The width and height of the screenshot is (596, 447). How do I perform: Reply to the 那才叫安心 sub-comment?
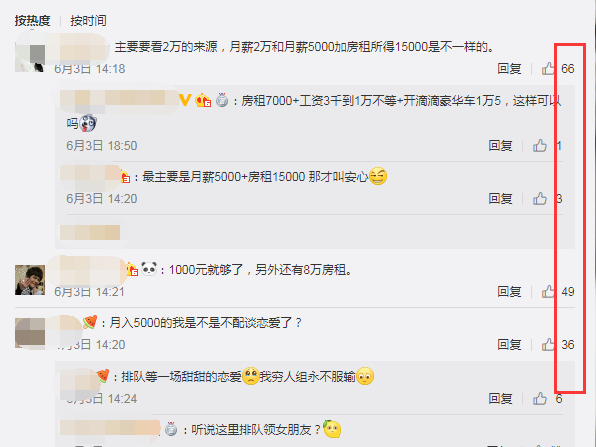[500, 199]
